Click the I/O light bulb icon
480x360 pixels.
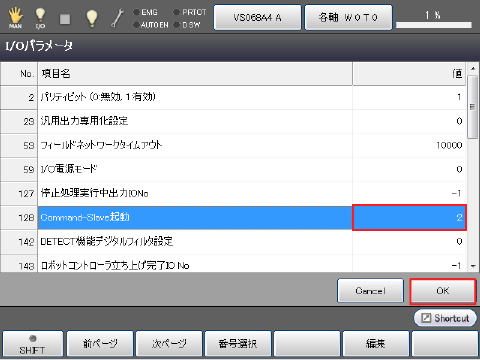coord(40,18)
